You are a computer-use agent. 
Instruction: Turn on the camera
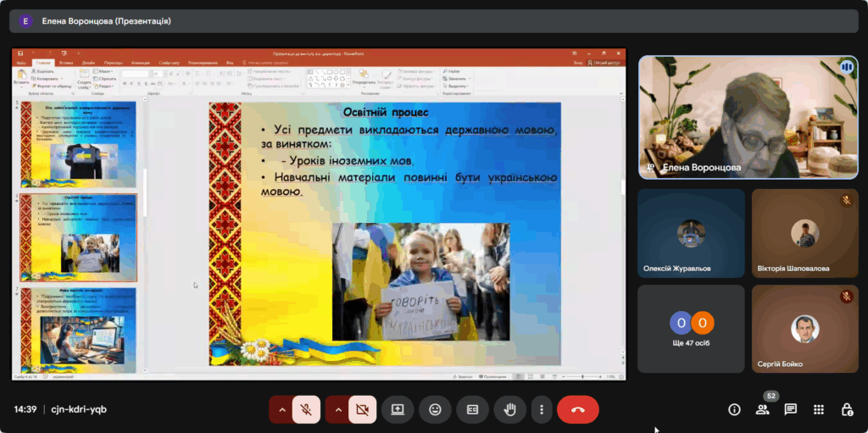tap(362, 409)
